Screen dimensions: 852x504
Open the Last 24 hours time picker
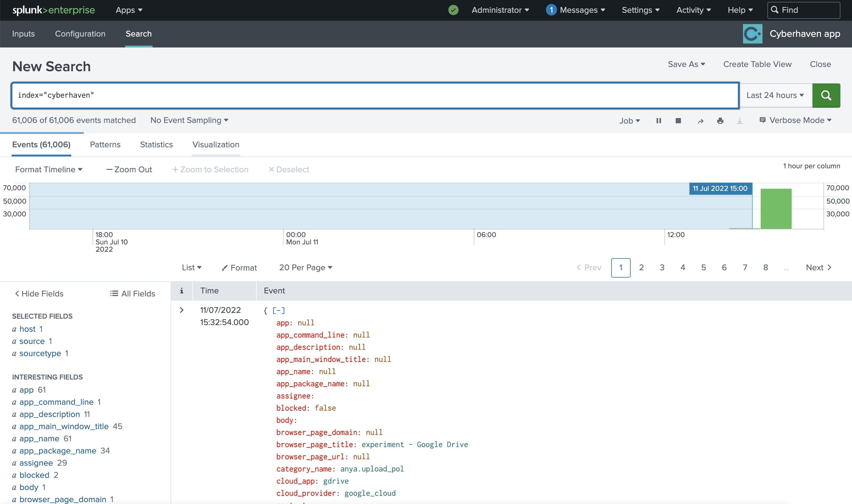[x=775, y=96]
